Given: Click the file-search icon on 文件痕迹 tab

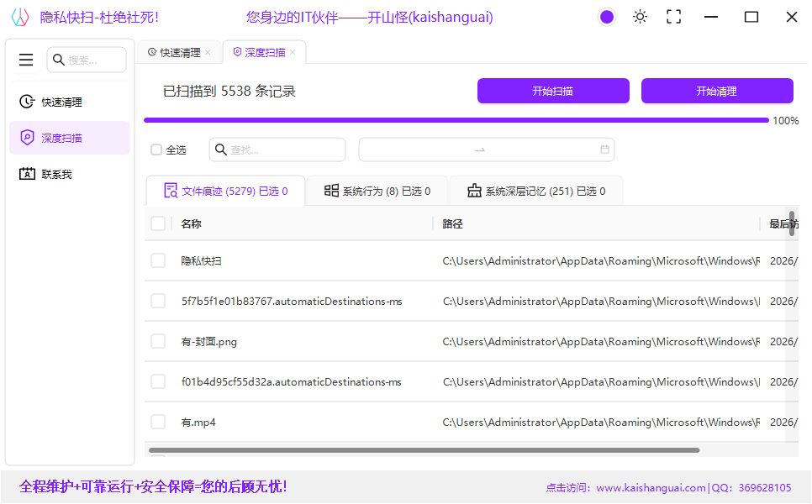Looking at the screenshot, I should (x=171, y=191).
